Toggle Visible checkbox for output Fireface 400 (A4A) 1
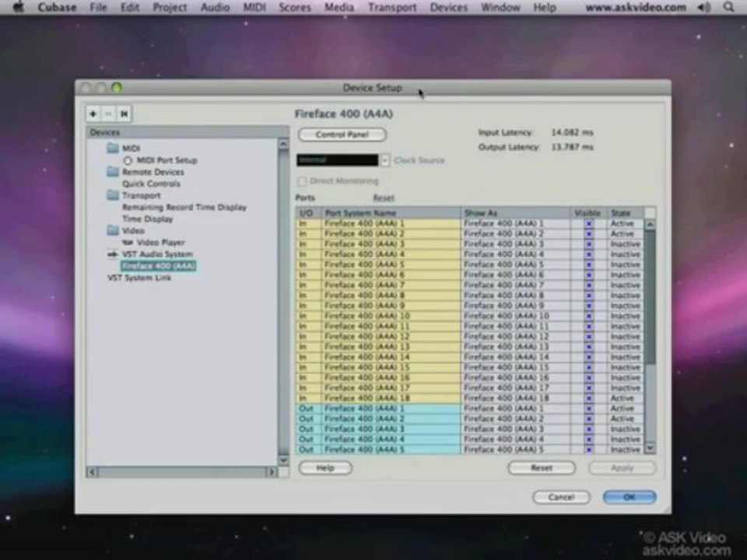The height and width of the screenshot is (560, 747). pyautogui.click(x=589, y=408)
